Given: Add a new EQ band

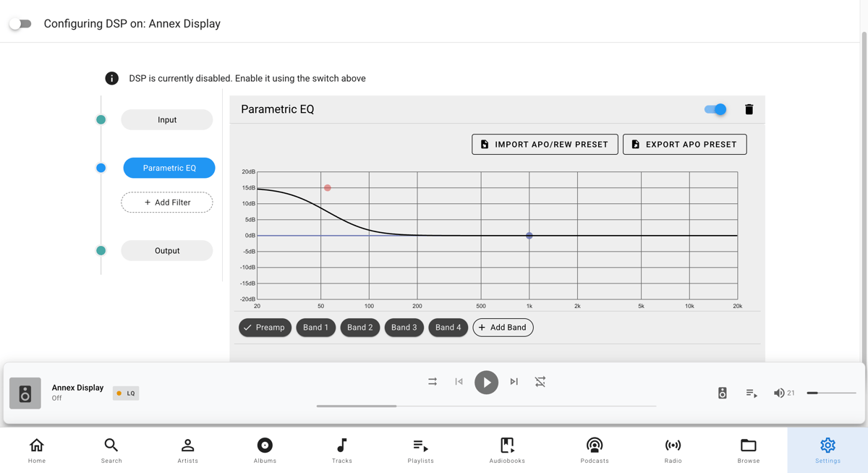Looking at the screenshot, I should click(503, 328).
